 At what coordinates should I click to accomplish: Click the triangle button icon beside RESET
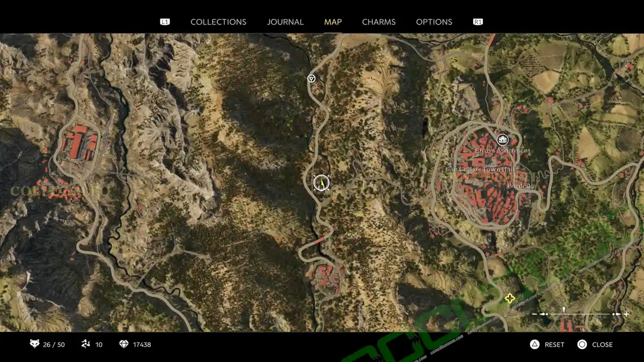(x=535, y=344)
